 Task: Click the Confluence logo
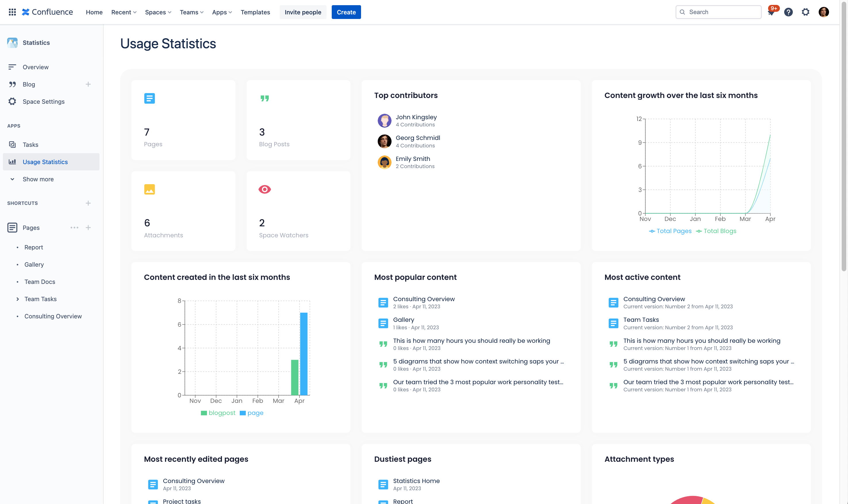[47, 12]
